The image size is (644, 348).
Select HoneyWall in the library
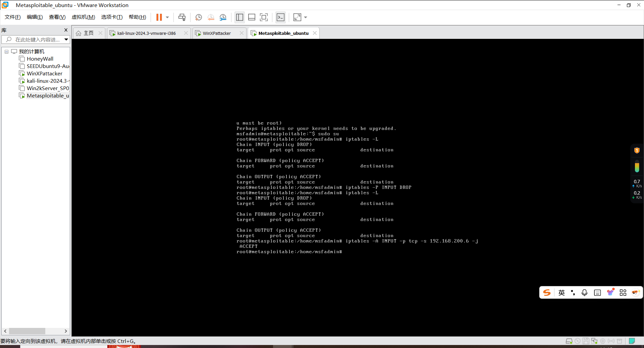[x=40, y=59]
